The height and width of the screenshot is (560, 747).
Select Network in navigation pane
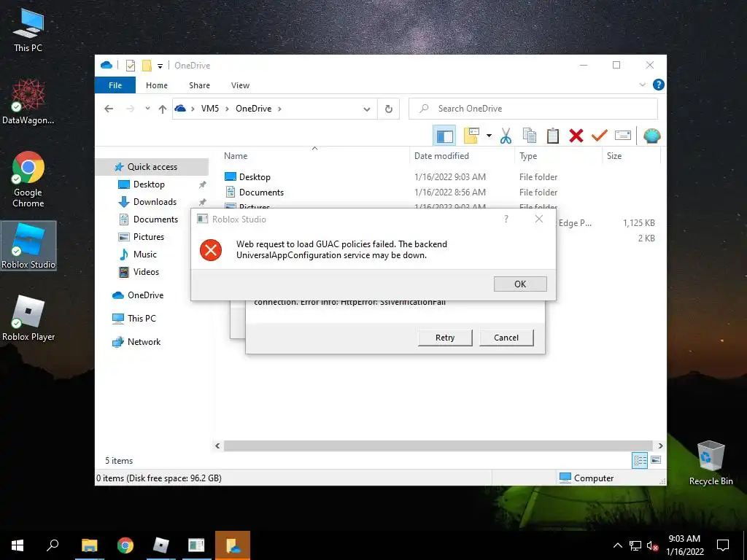tap(144, 342)
